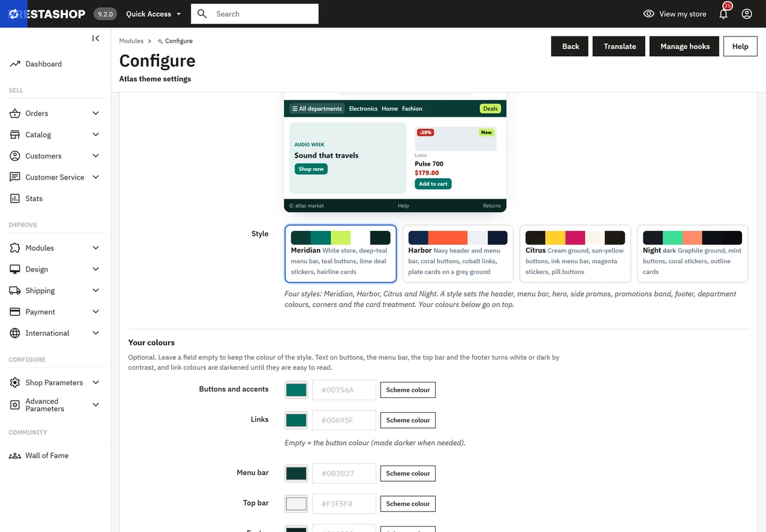
Task: Expand the Catalog submenu chevron
Action: [96, 135]
